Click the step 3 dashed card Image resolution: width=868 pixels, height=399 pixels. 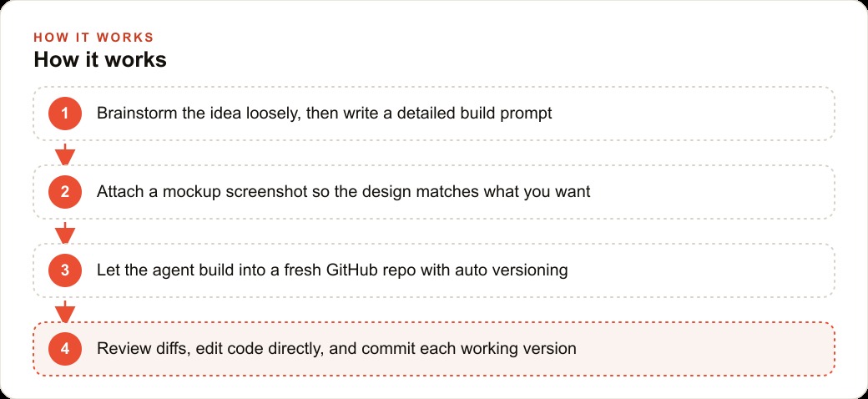pos(434,270)
